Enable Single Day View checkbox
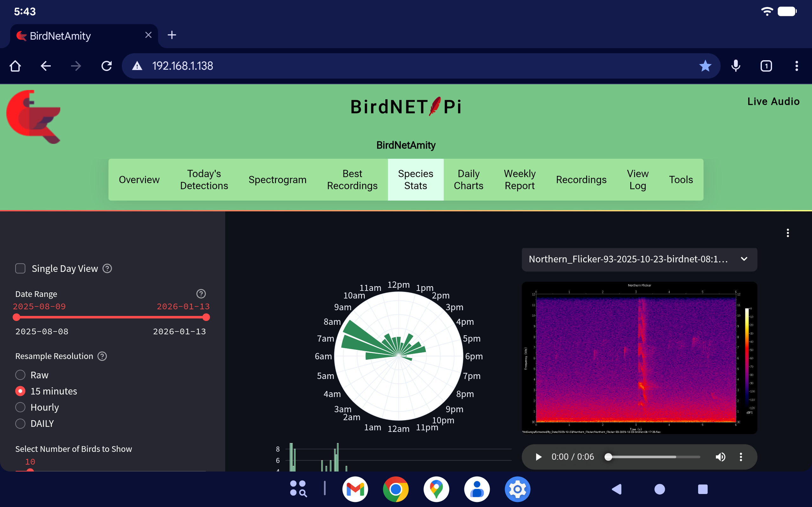The height and width of the screenshot is (507, 812). (x=21, y=269)
